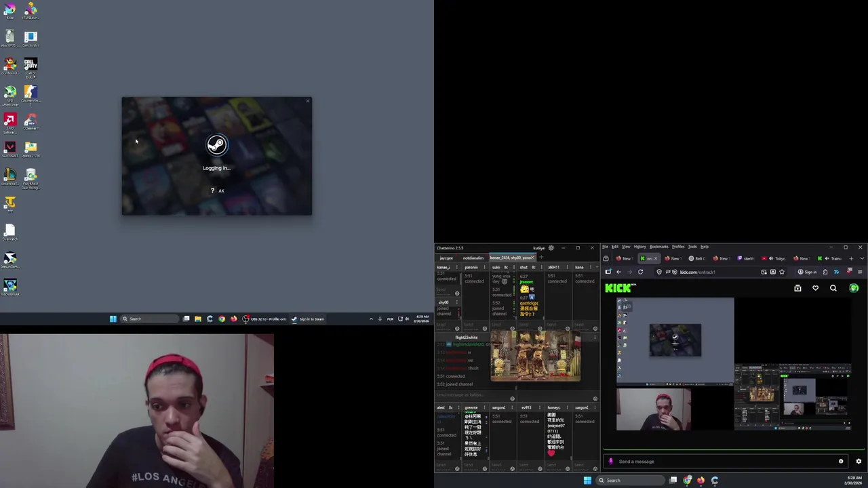
Task: Open the GunBound desktop icon
Action: [x=9, y=66]
